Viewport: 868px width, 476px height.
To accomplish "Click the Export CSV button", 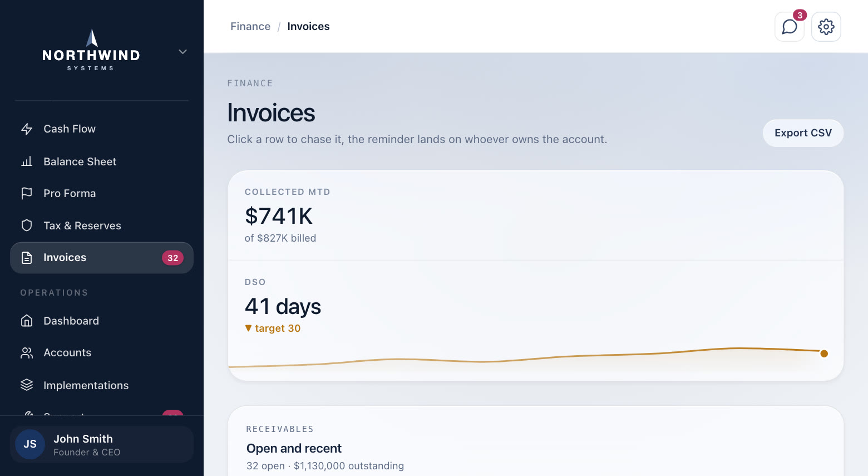I will [x=803, y=133].
